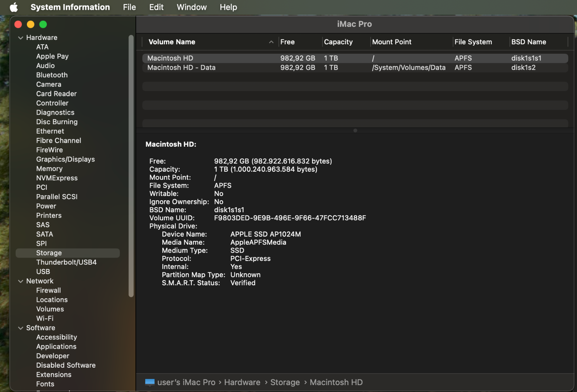The image size is (577, 392).
Task: Select Bluetooth in the sidebar
Action: pyautogui.click(x=52, y=75)
